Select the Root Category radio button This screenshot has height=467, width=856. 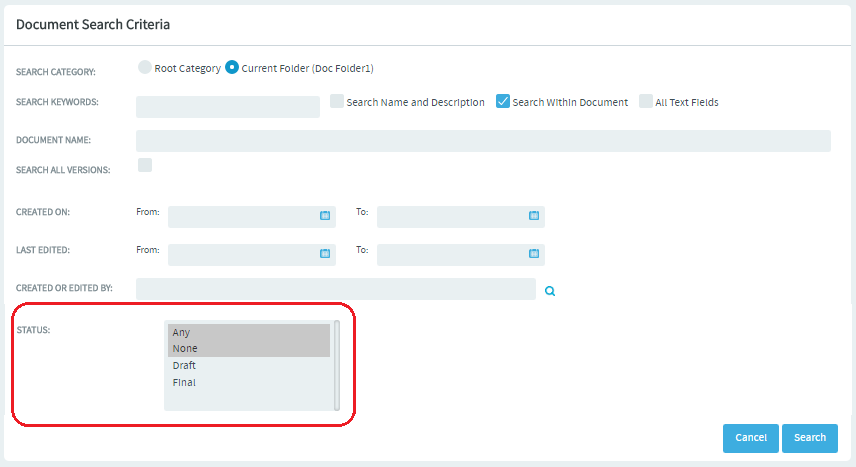pyautogui.click(x=145, y=67)
